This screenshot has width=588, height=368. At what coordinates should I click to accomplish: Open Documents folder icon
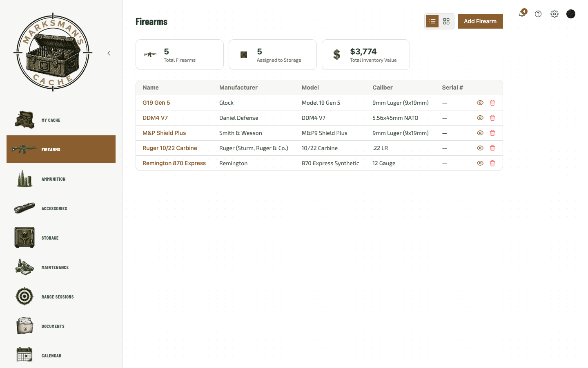click(x=24, y=326)
